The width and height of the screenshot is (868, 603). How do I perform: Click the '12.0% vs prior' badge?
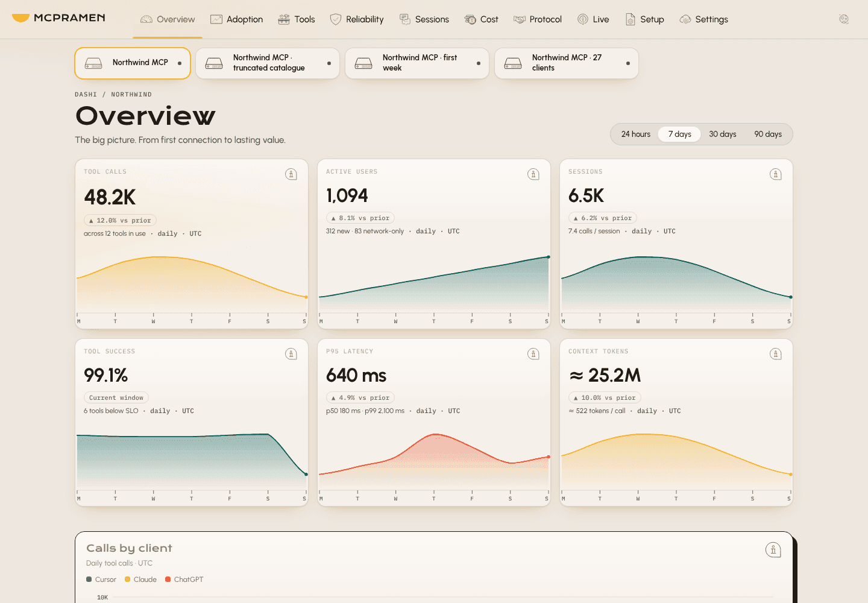tap(121, 220)
